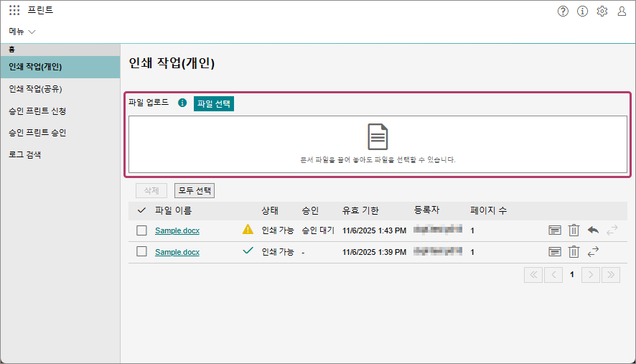Open 인쇄 작업(공유) in the sidebar

pos(34,89)
